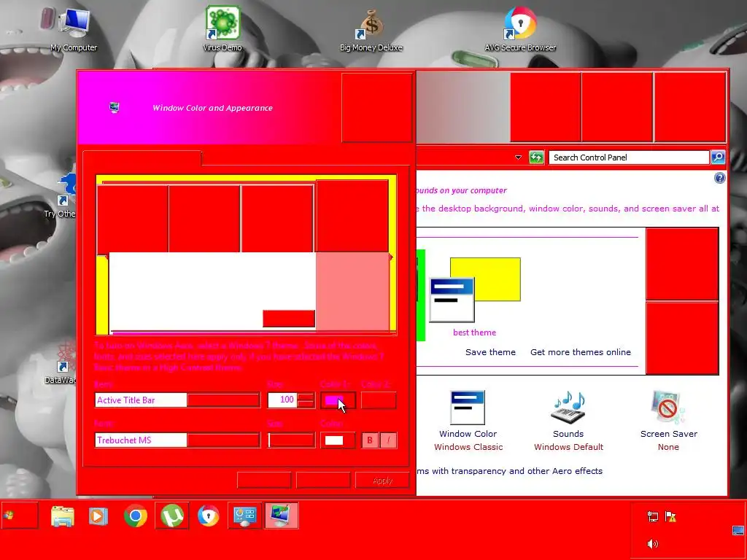Click the item Size field showing 100
Screen dimensions: 747x560
pyautogui.click(x=282, y=400)
